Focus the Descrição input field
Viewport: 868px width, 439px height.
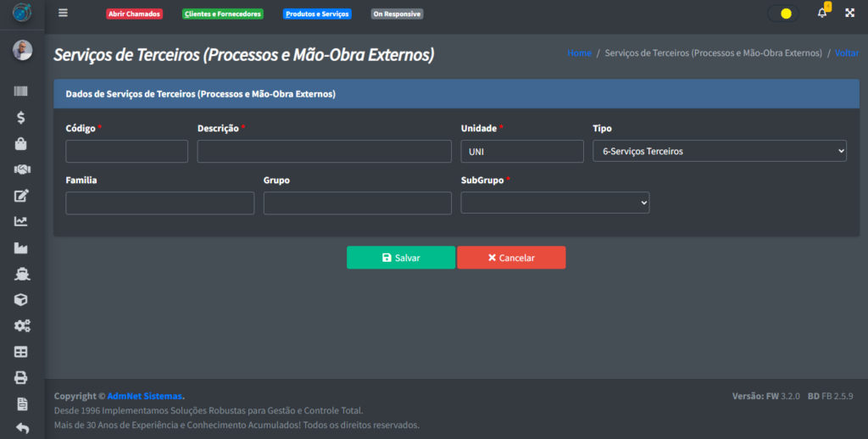coord(324,151)
